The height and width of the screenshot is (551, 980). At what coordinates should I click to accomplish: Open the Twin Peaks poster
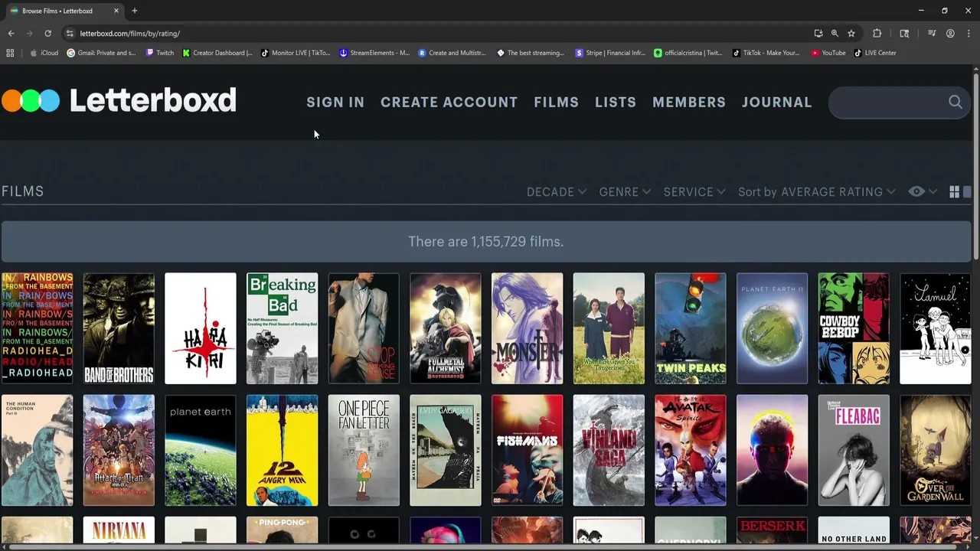(x=691, y=328)
